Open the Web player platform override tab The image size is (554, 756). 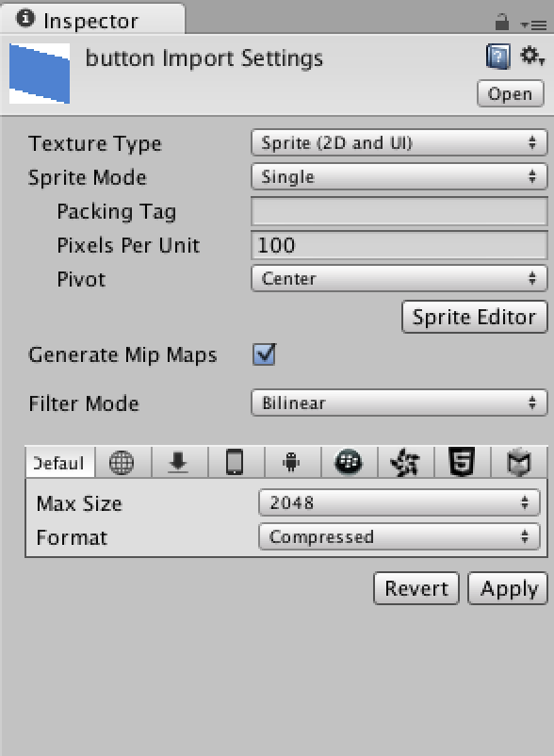(x=122, y=463)
